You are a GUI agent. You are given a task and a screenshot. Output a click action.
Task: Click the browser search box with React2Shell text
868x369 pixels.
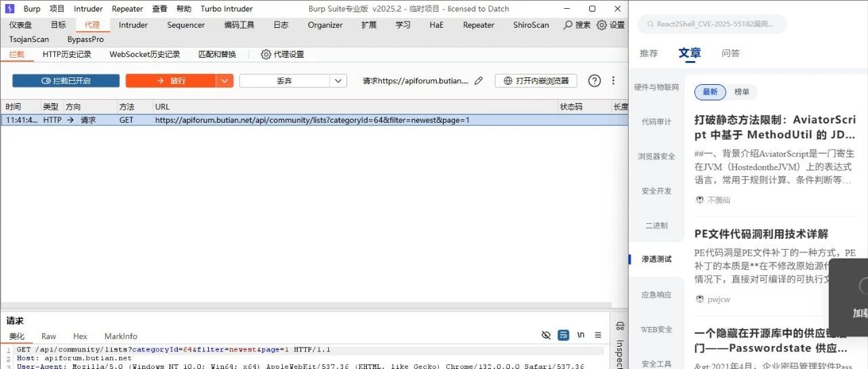pos(712,24)
